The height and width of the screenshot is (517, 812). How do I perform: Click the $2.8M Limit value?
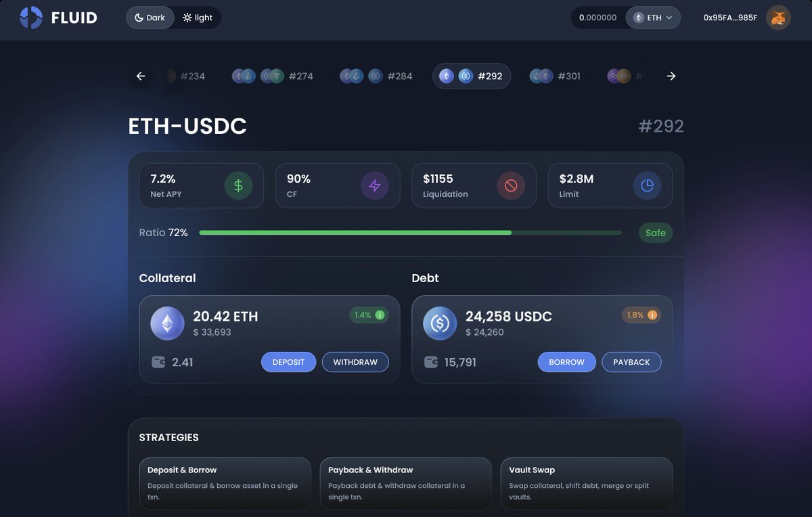577,179
